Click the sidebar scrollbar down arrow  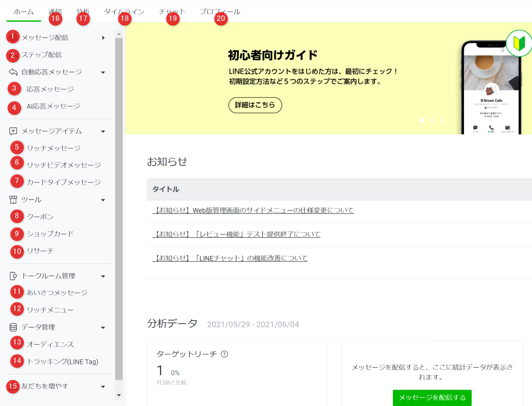pyautogui.click(x=119, y=395)
